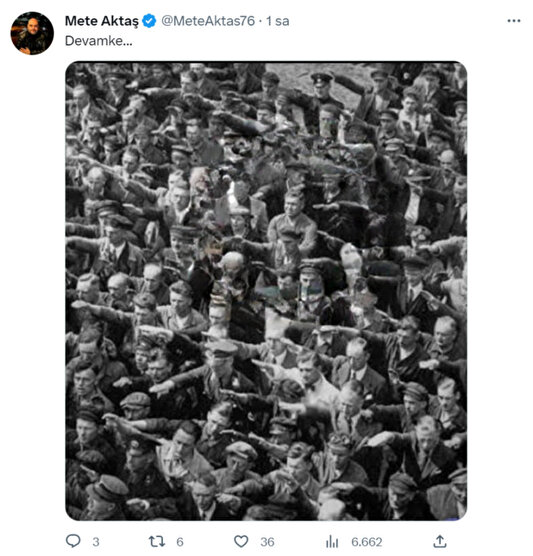Click the view count 6.662
This screenshot has height=556, width=533.
(367, 542)
